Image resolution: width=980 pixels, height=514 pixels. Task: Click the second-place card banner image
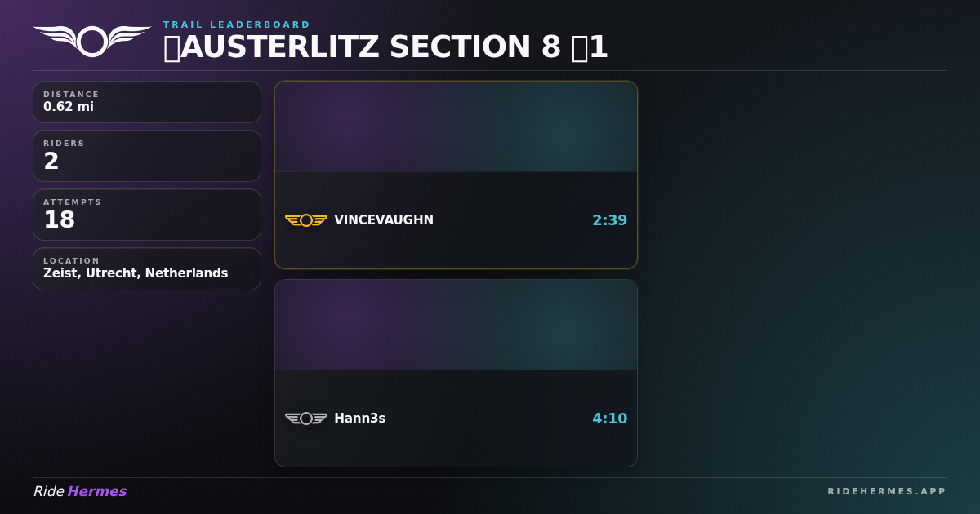pos(456,325)
